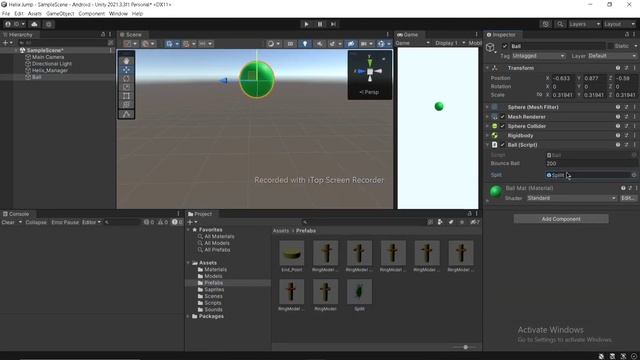Select Main Camera in Hierarchy
This screenshot has height=360, width=640.
48,57
